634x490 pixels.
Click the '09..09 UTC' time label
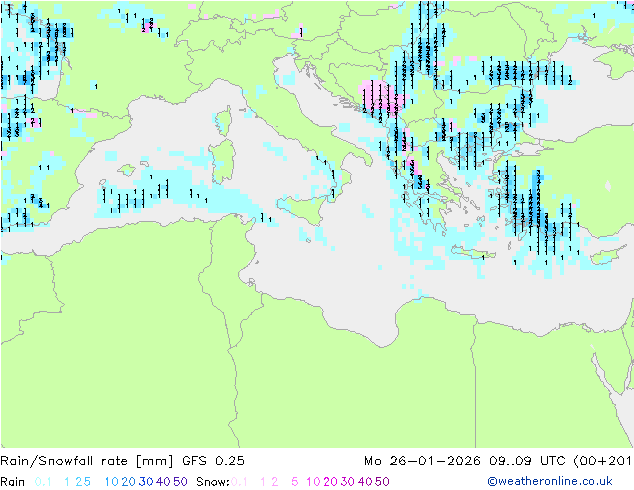pos(528,461)
